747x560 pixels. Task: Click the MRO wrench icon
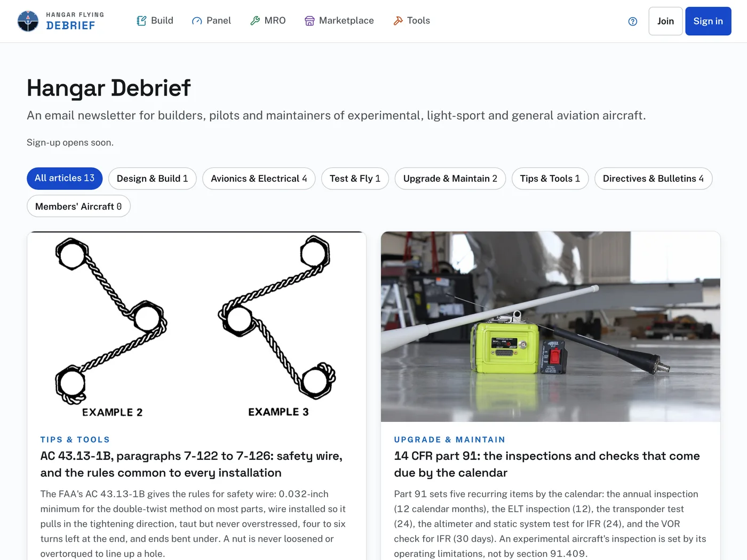pyautogui.click(x=255, y=21)
